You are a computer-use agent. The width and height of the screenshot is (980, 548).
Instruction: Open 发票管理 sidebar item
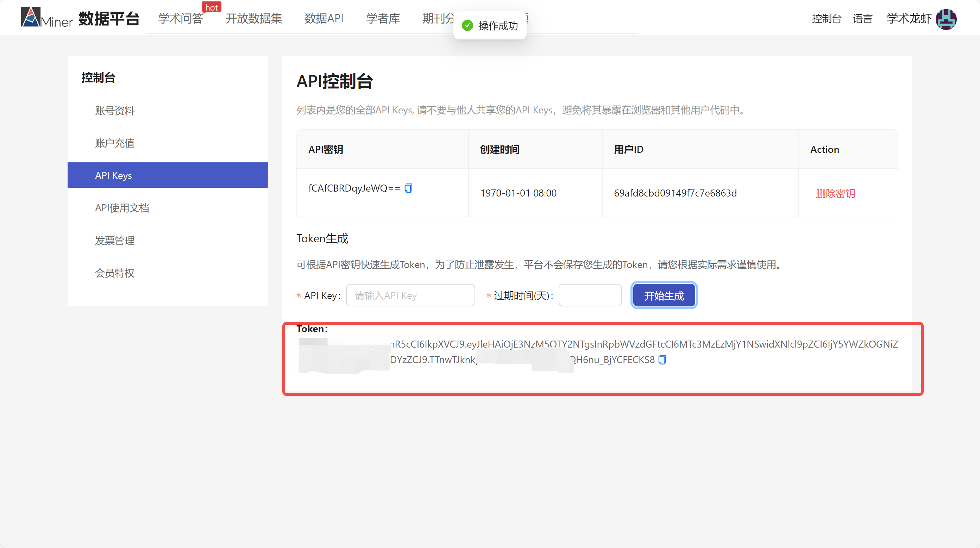pyautogui.click(x=114, y=241)
